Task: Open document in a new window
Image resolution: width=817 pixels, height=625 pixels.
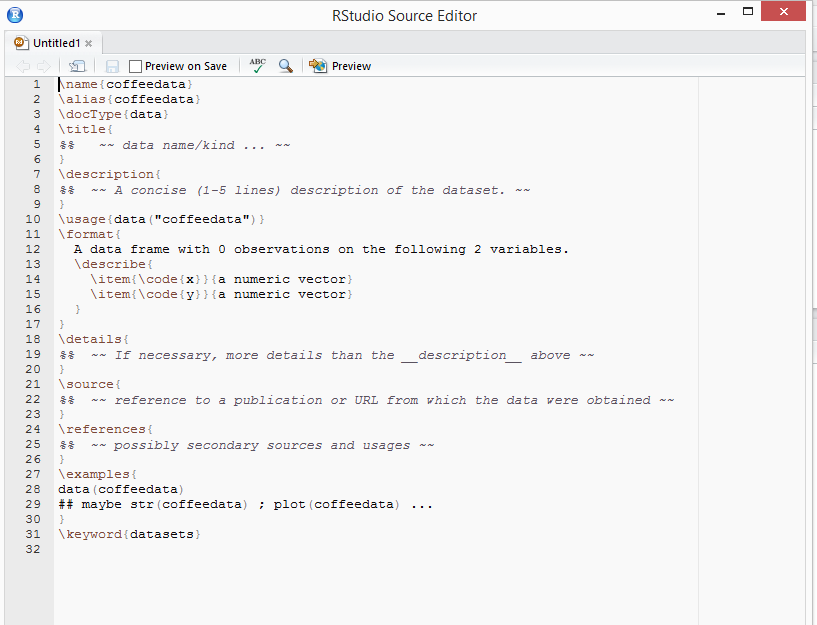Action: click(x=76, y=65)
